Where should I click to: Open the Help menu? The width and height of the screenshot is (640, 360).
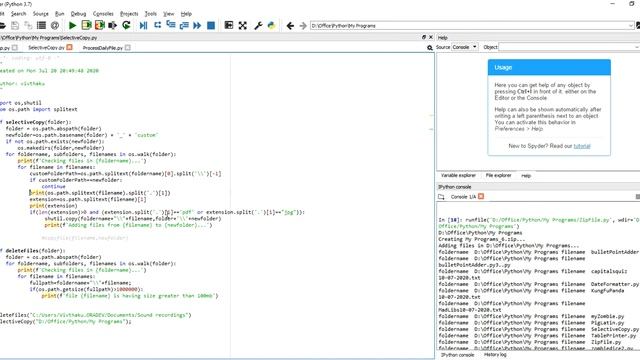(186, 13)
